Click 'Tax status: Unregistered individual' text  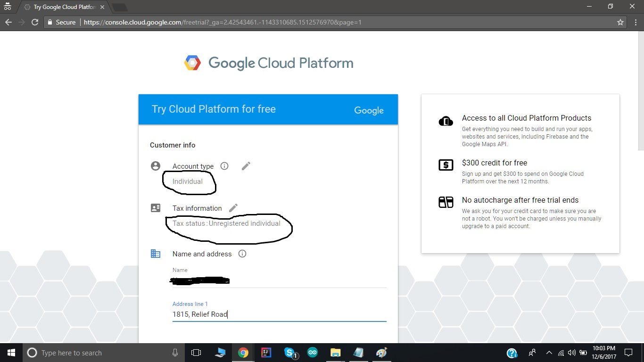click(226, 223)
